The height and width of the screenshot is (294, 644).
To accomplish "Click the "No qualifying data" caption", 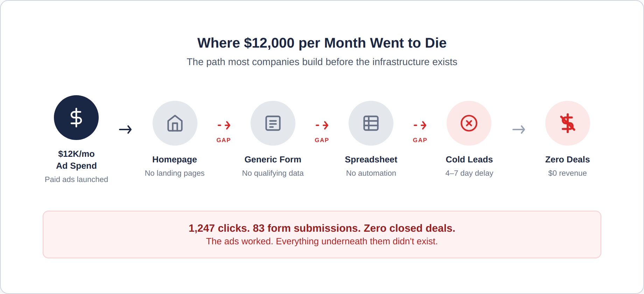I will click(x=273, y=173).
